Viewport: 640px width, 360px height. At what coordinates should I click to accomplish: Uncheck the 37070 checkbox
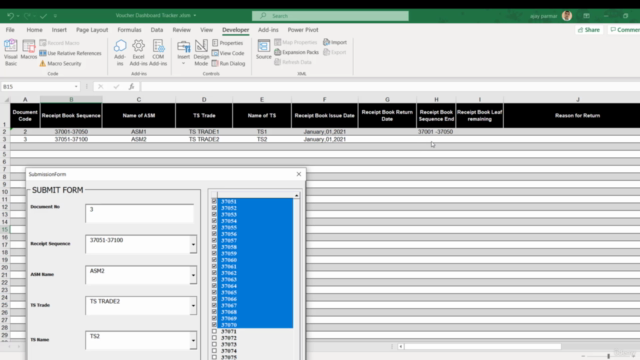(214, 324)
